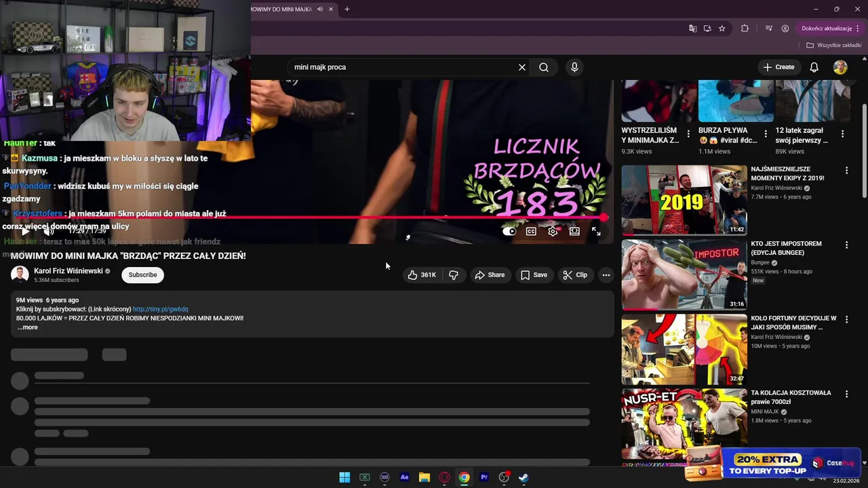
Task: Open Chrome profile icon
Action: 785,28
